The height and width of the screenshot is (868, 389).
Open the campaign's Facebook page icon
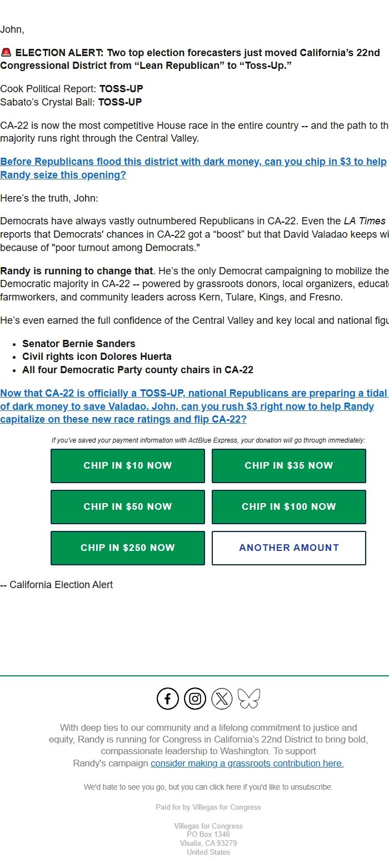click(167, 698)
